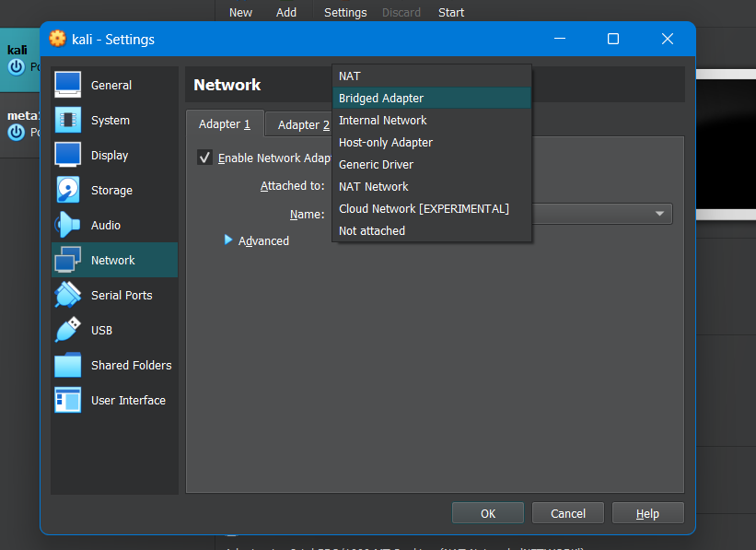The width and height of the screenshot is (756, 550).
Task: Click the Attached to: label
Action: (292, 186)
